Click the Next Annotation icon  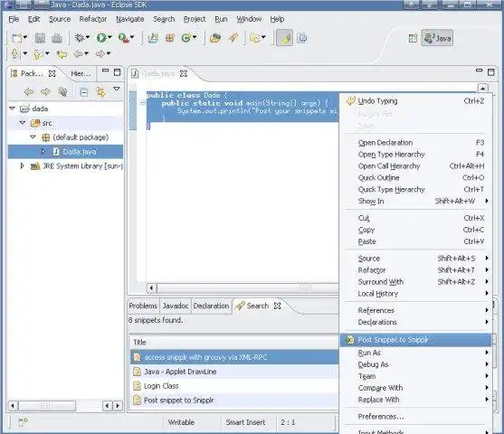pyautogui.click(x=14, y=53)
